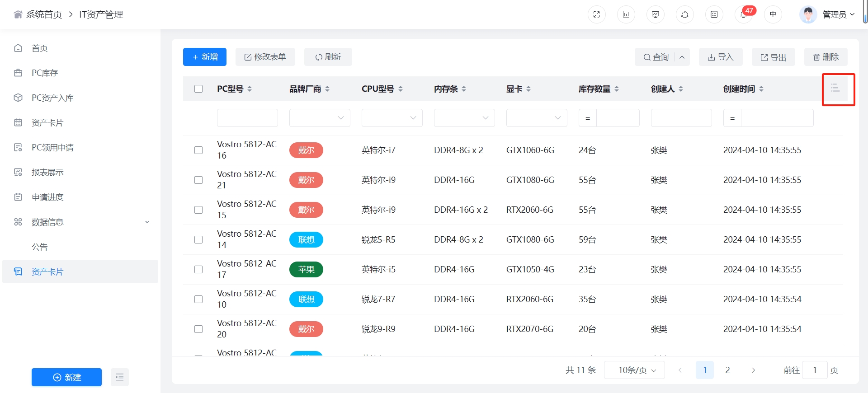Click the 创建人 filter input

click(681, 118)
